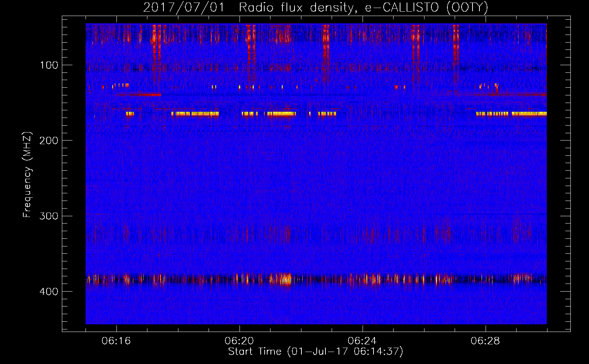Click the 06:28 time tick label
This screenshot has width=589, height=364.
coord(485,341)
